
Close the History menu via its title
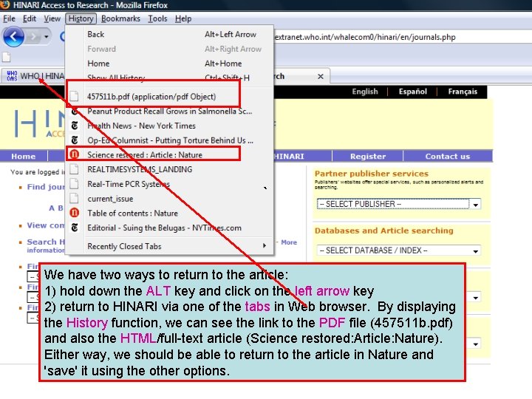click(81, 18)
